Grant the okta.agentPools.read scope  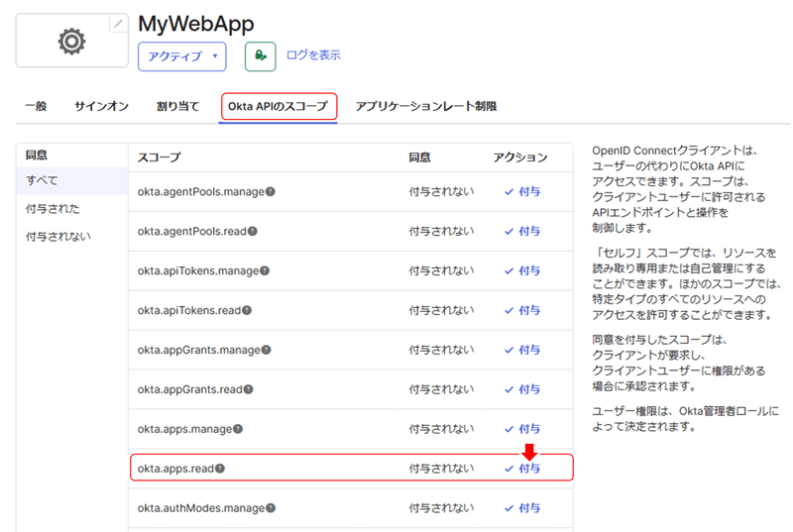tap(522, 231)
